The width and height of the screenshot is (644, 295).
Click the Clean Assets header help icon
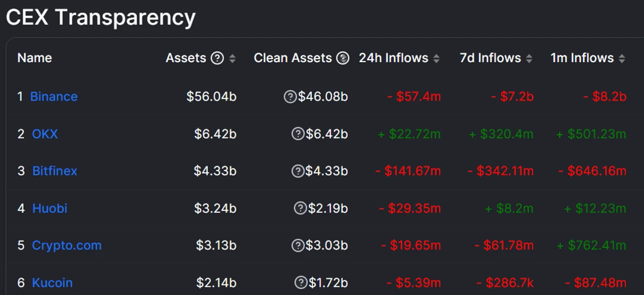point(343,58)
